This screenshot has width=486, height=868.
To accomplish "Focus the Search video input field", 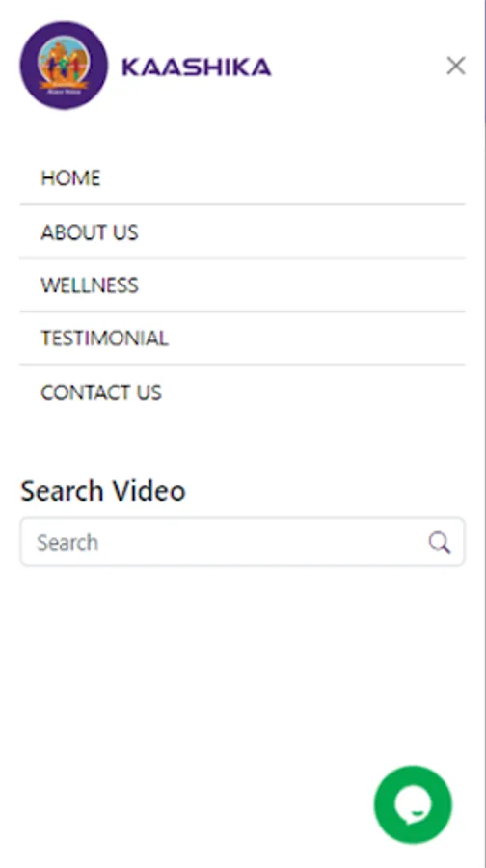I will (242, 542).
